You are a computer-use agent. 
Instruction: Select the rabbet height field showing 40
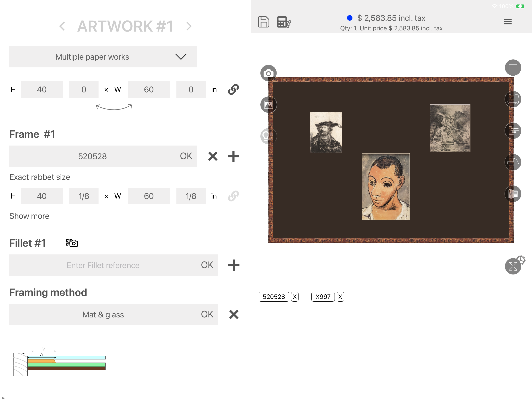coord(42,196)
